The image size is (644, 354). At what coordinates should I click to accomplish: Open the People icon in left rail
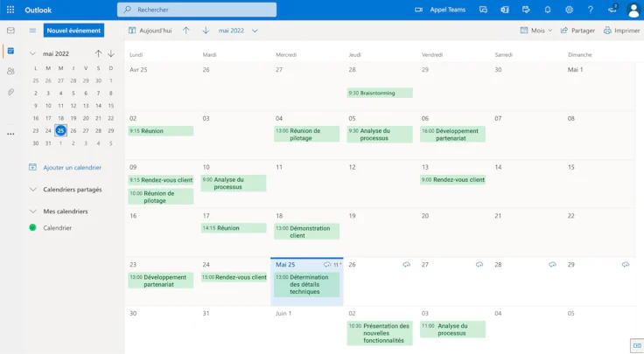point(10,72)
